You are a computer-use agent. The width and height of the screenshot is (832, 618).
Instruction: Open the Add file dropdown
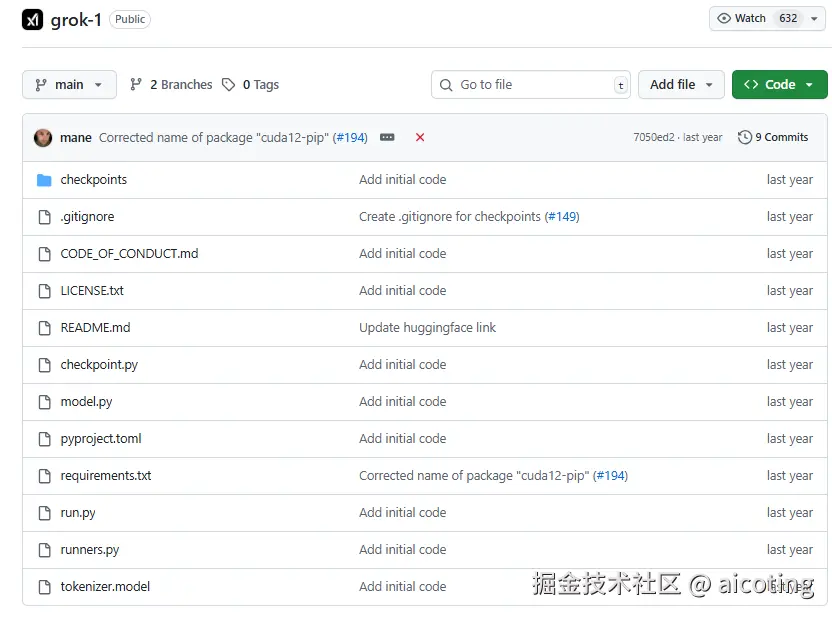tap(681, 85)
